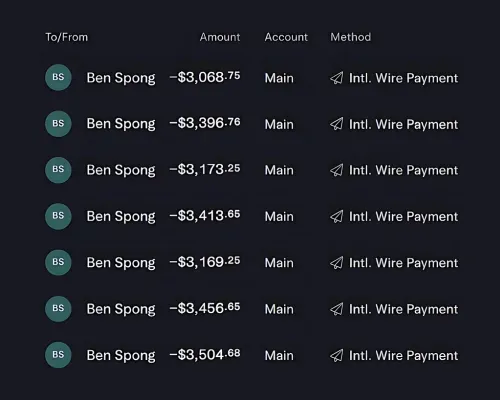Click BS avatar beside the $3,173.25 payment

58,170
